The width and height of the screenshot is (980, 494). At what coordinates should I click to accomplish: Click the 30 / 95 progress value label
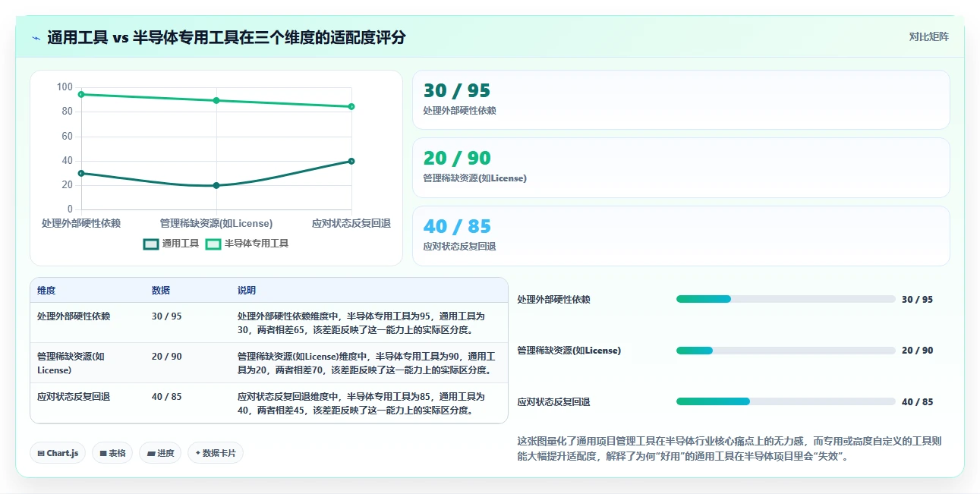coord(917,300)
